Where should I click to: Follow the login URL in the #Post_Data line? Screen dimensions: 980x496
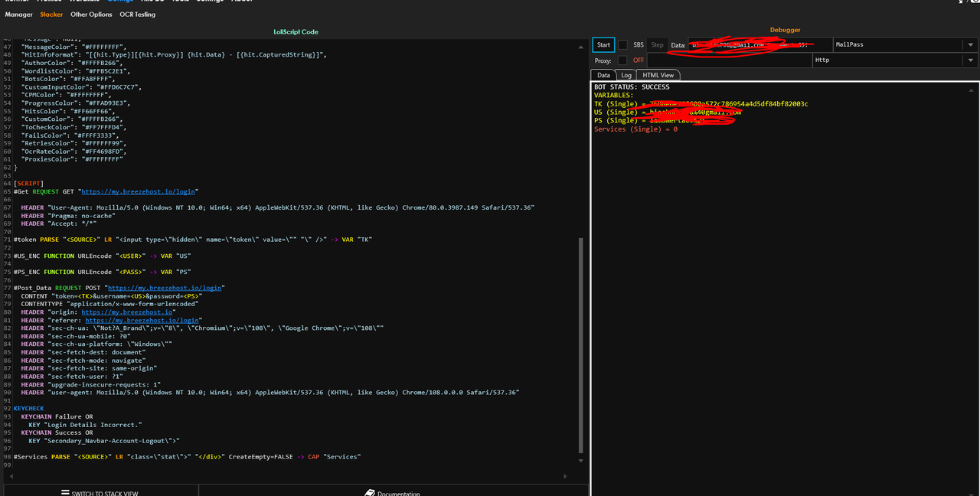165,288
